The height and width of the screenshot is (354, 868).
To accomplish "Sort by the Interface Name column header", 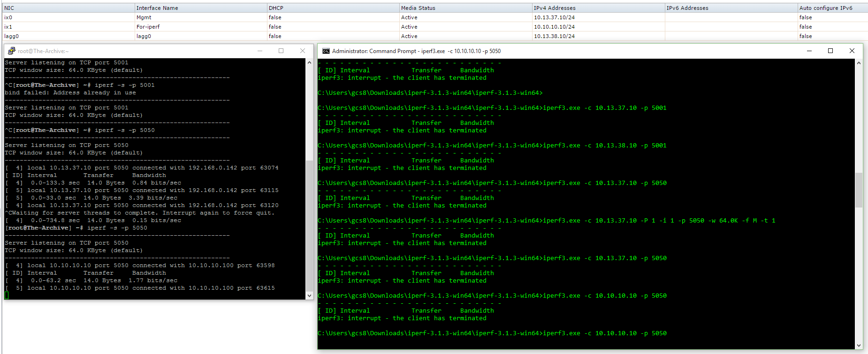I will point(201,8).
